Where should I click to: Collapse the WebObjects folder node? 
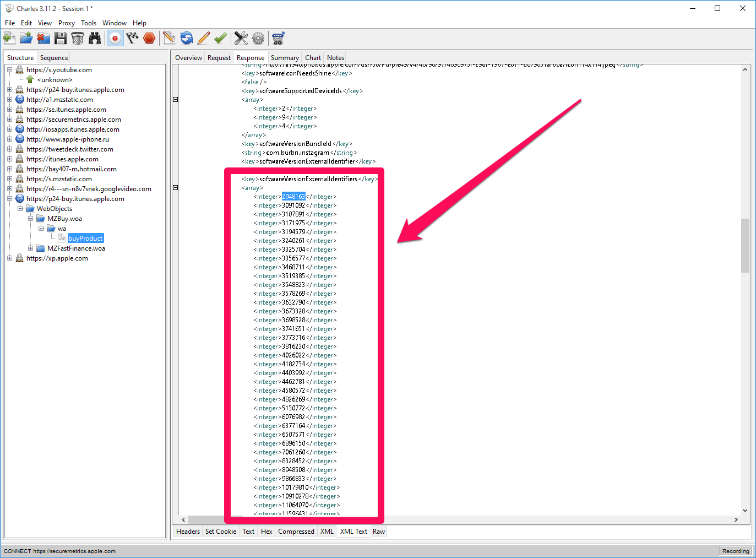point(20,209)
